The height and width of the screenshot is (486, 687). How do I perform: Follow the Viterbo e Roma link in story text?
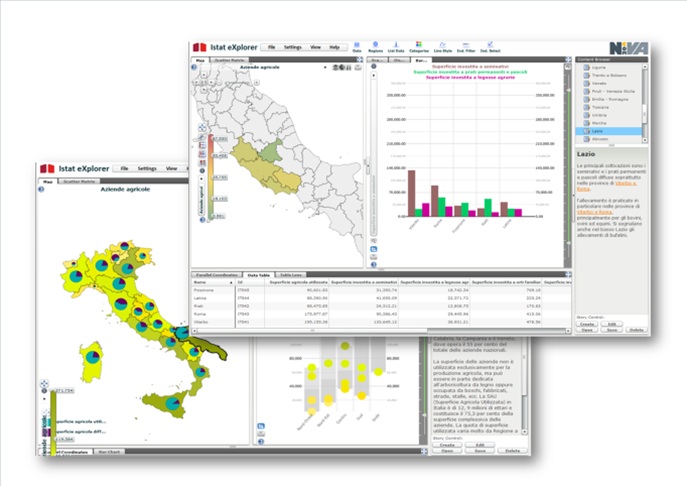(x=595, y=212)
